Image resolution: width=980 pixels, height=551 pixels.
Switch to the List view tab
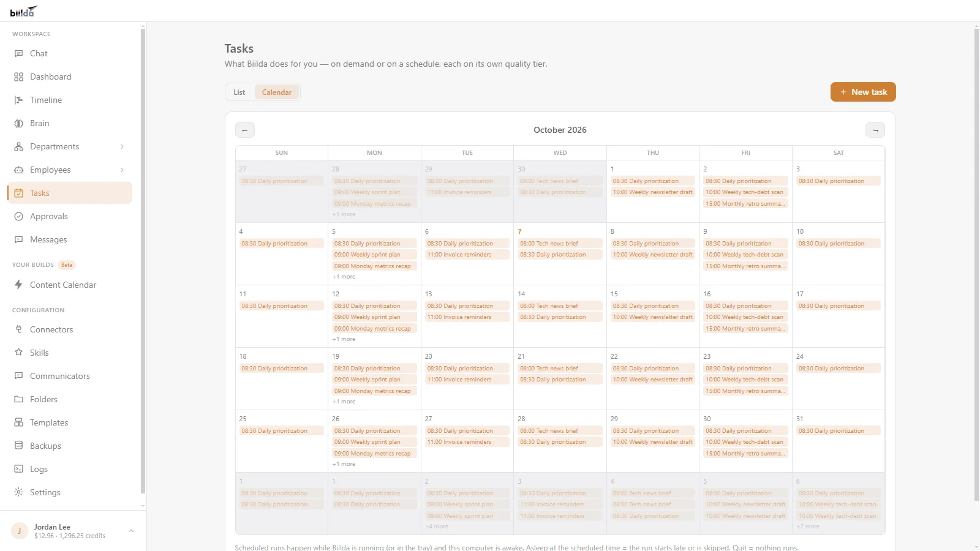coord(239,92)
